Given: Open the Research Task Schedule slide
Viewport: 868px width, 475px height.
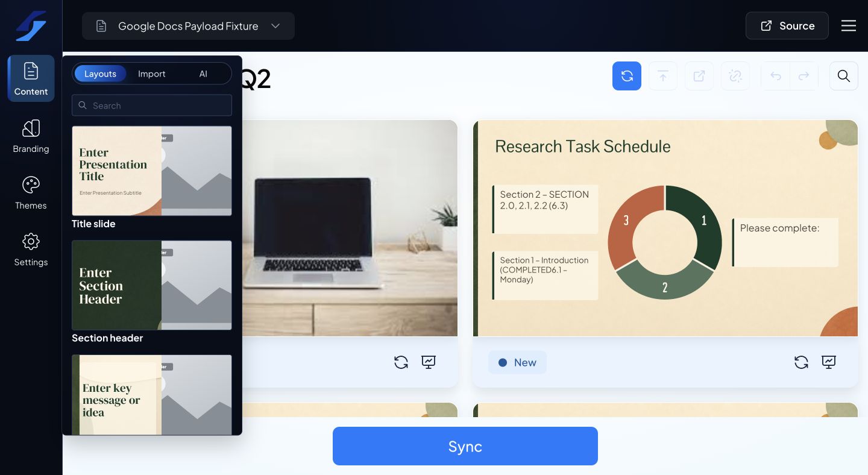Looking at the screenshot, I should coord(665,228).
